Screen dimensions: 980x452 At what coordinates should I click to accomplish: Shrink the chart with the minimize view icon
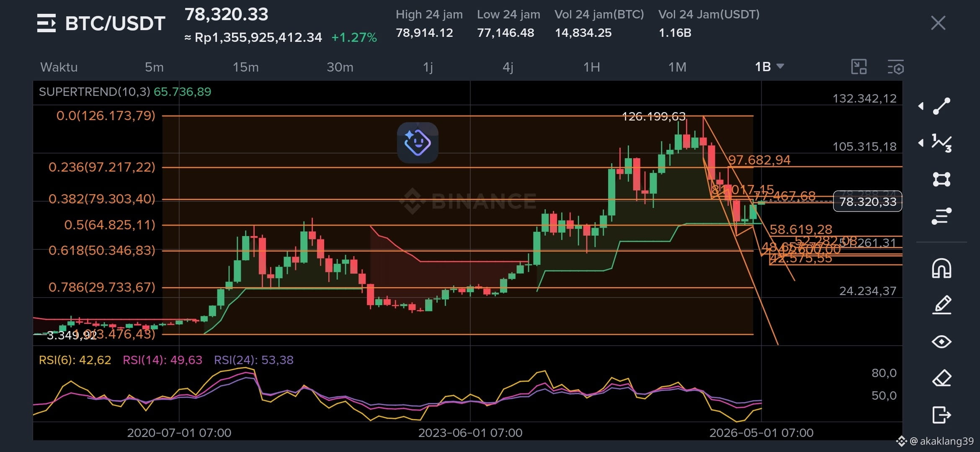[859, 67]
